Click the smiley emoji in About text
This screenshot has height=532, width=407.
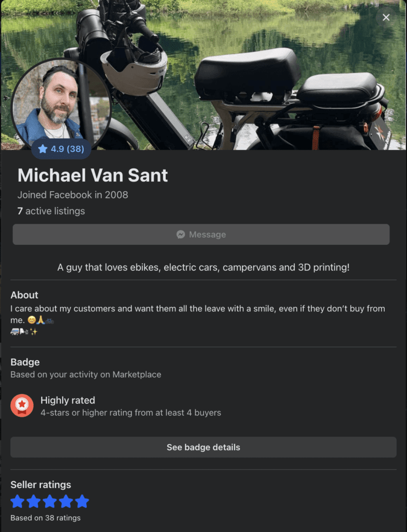click(32, 320)
